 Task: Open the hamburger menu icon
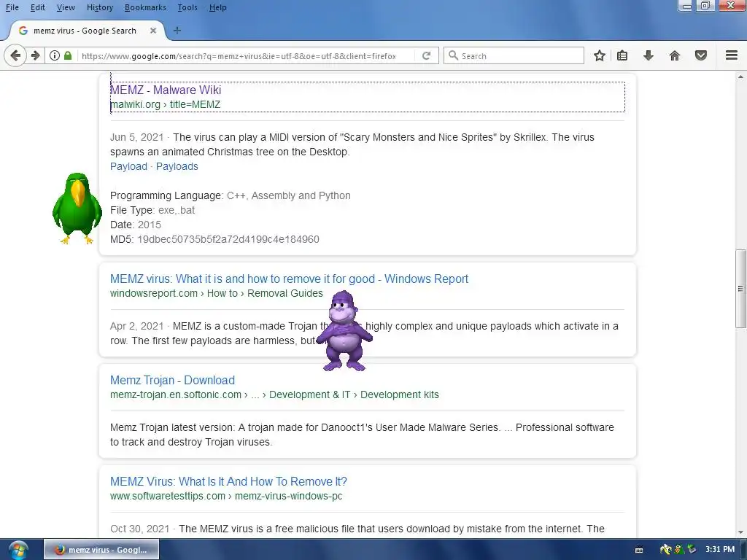click(x=732, y=55)
